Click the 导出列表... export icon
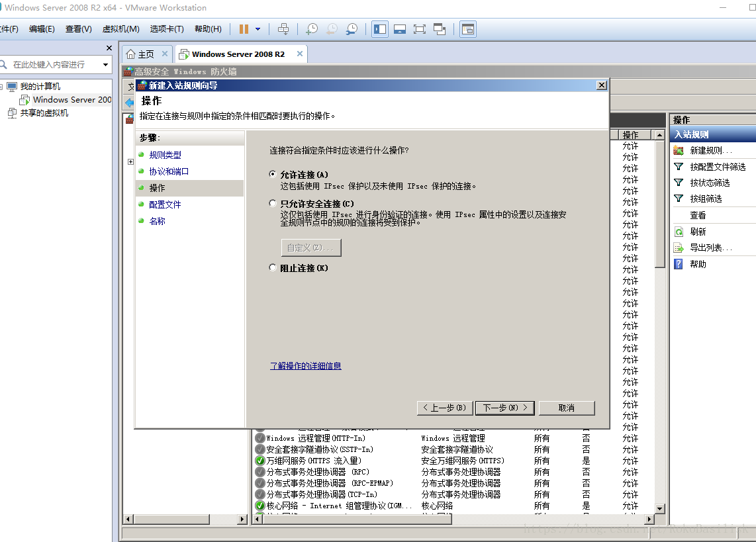This screenshot has height=542, width=756. click(679, 248)
